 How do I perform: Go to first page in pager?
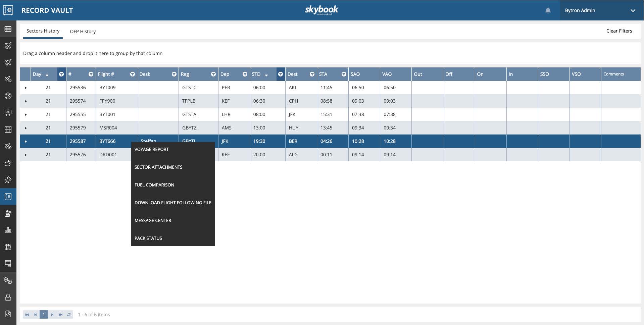point(27,315)
